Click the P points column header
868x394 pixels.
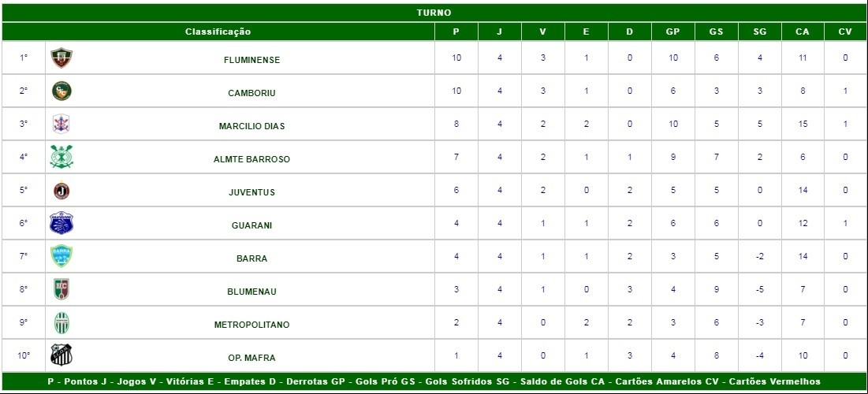(x=456, y=32)
